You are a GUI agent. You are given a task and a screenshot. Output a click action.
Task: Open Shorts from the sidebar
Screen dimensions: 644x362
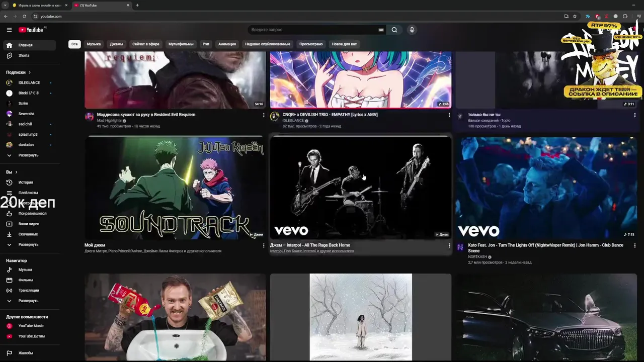[x=30, y=55]
